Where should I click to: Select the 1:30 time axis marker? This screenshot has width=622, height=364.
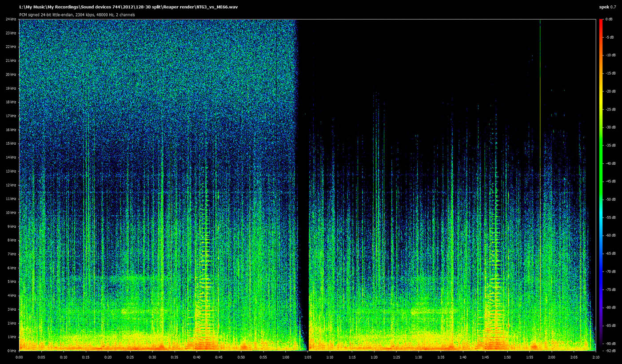419,357
